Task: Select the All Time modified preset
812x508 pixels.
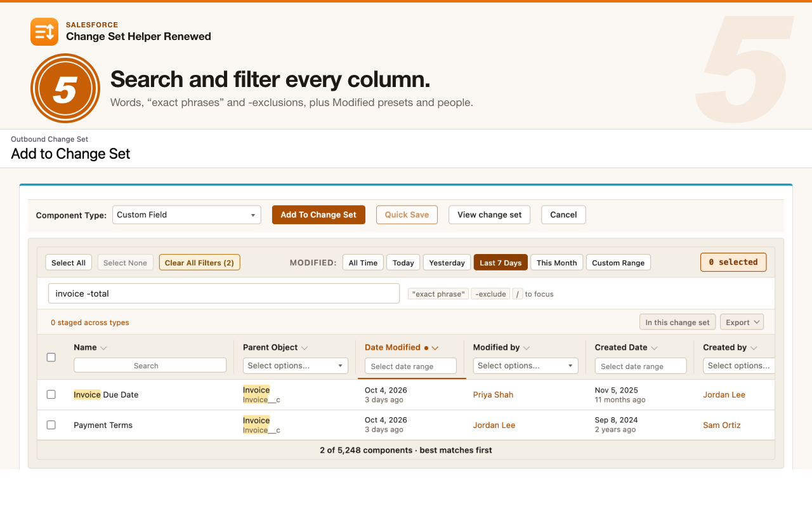Action: pos(363,262)
